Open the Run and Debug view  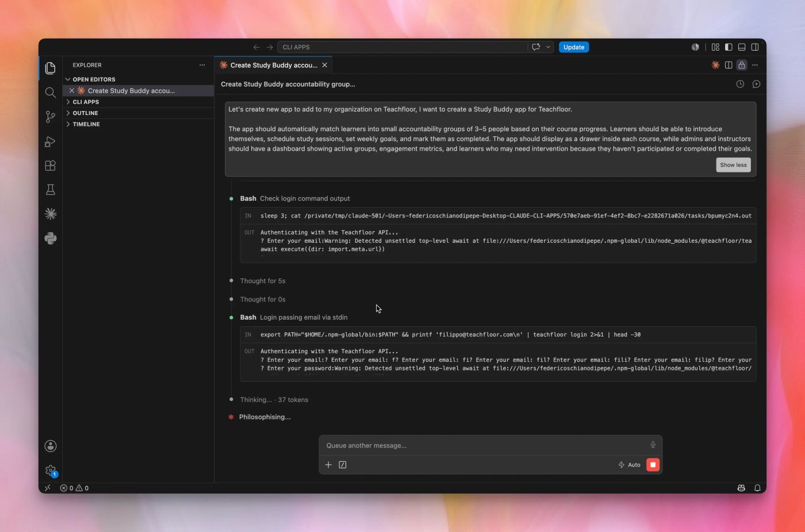pyautogui.click(x=51, y=141)
